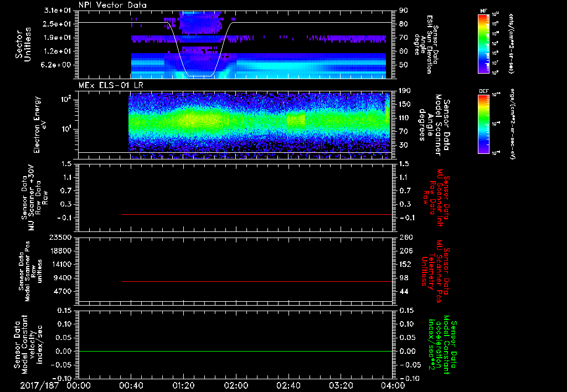Click the 1.2e+01 sector tick label
This screenshot has height=392, width=567.
pyautogui.click(x=58, y=51)
